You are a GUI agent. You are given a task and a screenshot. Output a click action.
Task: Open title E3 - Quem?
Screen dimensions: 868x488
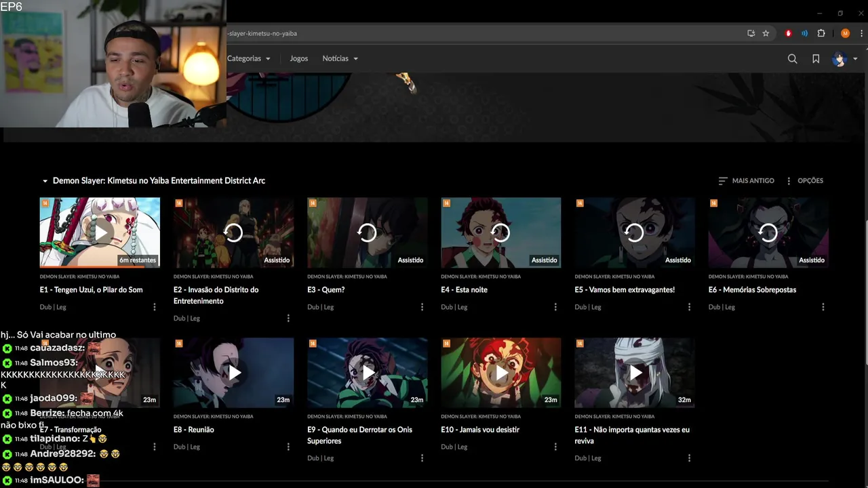pyautogui.click(x=326, y=290)
